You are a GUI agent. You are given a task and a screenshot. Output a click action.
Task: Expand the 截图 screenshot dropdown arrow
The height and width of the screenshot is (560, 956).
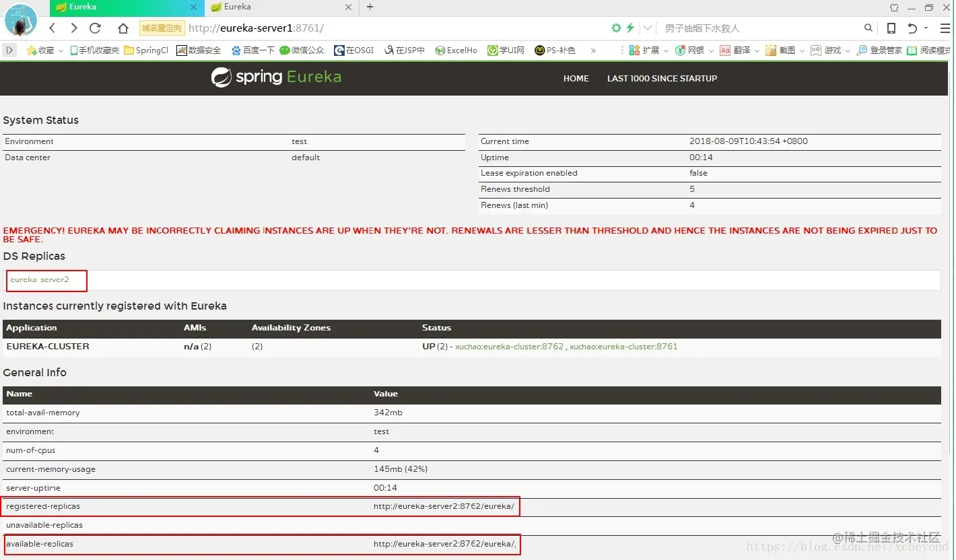point(802,50)
